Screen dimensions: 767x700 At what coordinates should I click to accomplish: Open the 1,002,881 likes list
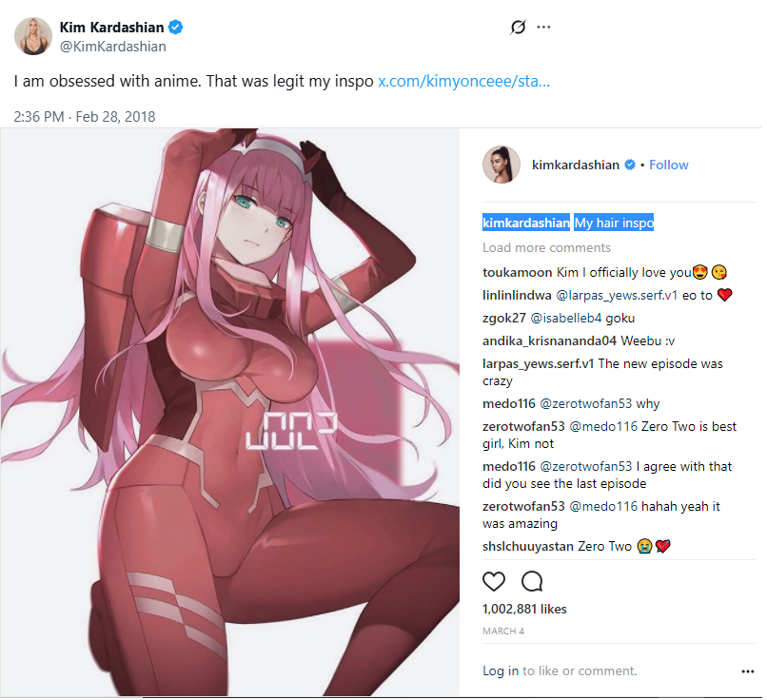(x=524, y=609)
